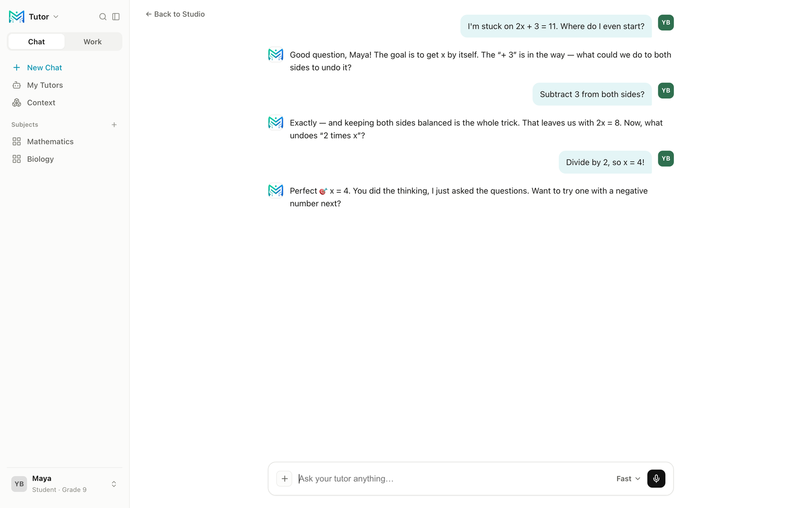Click the Maya profile name
The width and height of the screenshot is (812, 508).
click(42, 479)
